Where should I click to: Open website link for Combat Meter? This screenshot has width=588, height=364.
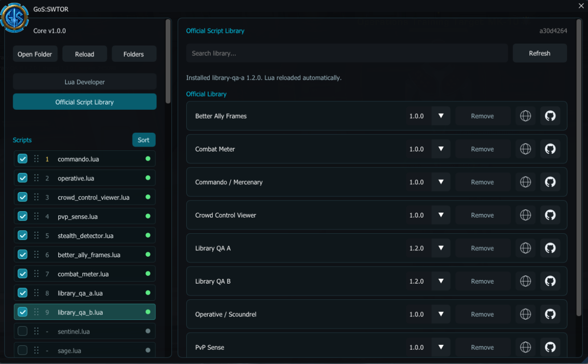click(525, 149)
